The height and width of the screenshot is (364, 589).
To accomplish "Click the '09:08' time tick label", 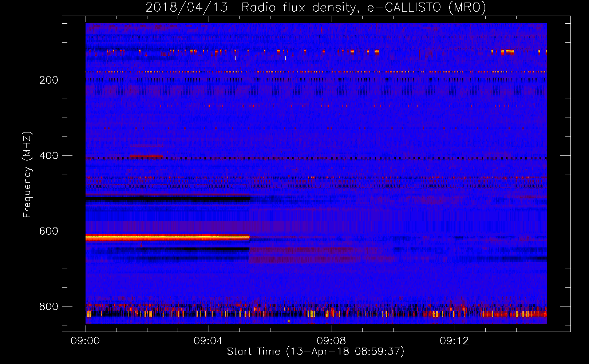I will click(331, 341).
